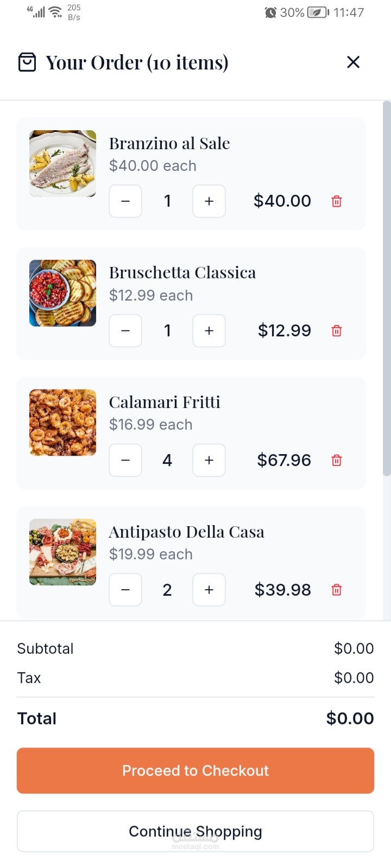
Task: Delete Antipasto Della Casa from order
Action: (337, 590)
